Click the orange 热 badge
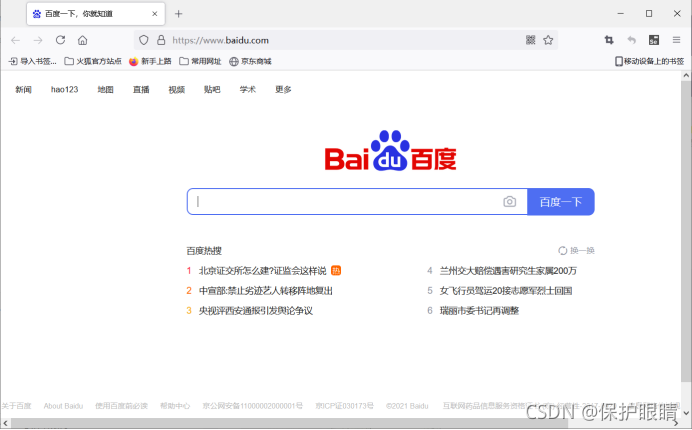 (x=336, y=271)
